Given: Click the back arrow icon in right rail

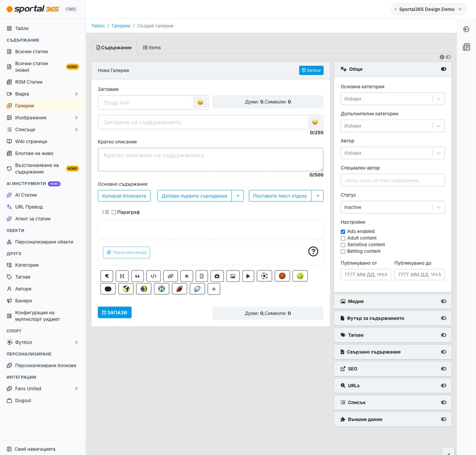Looking at the screenshot, I should pyautogui.click(x=466, y=29).
